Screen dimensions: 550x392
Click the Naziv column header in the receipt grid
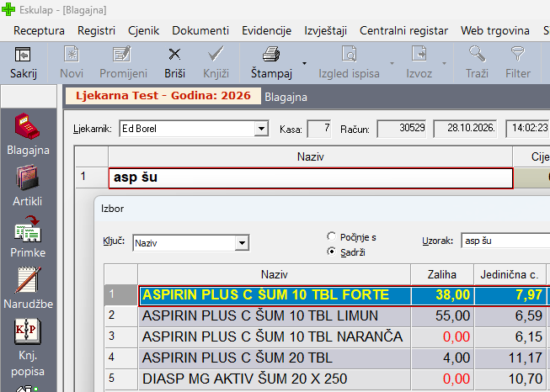tap(311, 156)
